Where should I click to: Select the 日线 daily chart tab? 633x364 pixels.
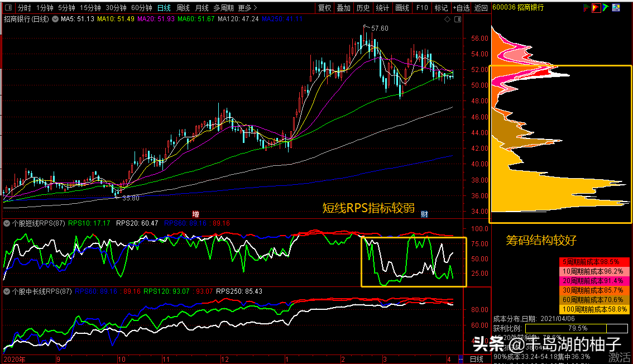164,8
